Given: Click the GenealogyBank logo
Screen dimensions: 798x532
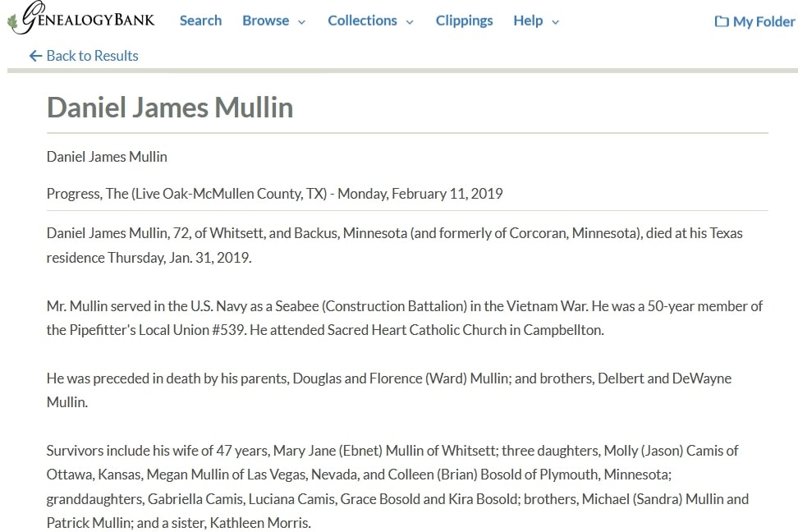Looking at the screenshot, I should 81,18.
